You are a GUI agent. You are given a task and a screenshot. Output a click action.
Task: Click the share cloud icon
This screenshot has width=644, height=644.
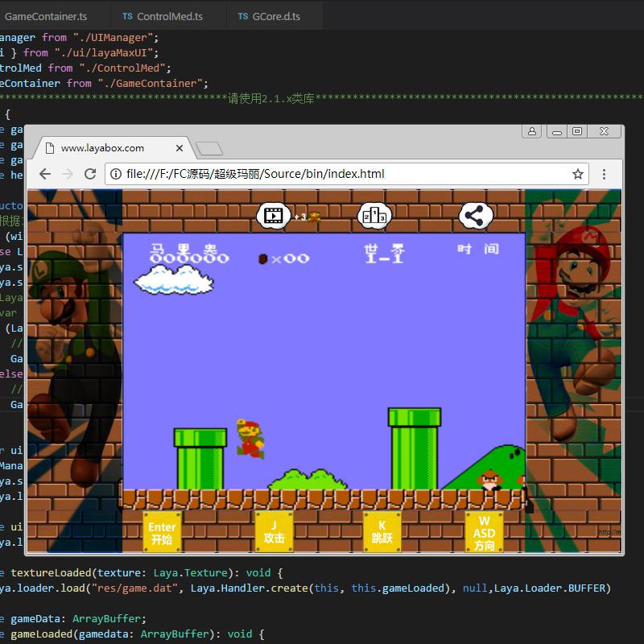coord(476,215)
